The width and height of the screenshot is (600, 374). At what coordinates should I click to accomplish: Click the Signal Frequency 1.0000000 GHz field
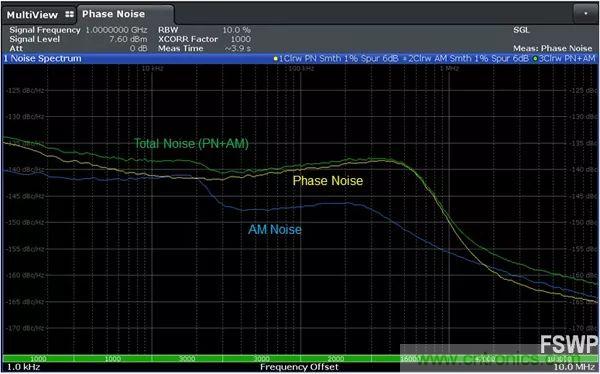click(x=78, y=30)
